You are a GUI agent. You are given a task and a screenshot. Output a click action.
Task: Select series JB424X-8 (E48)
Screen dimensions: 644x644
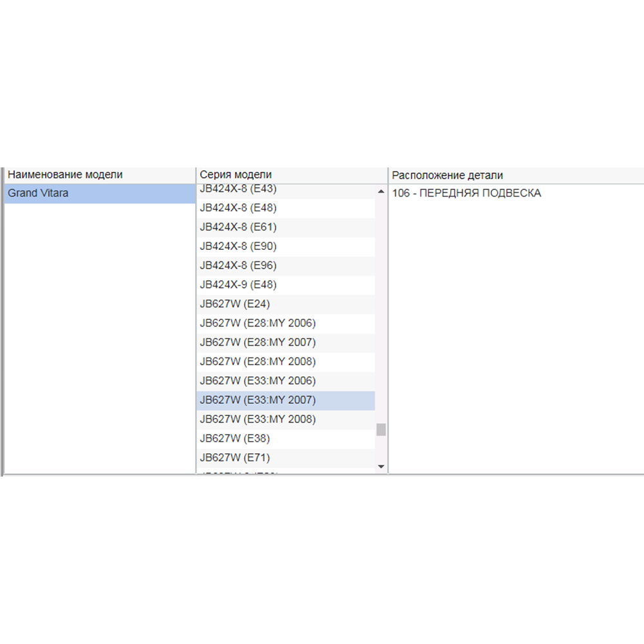coord(238,208)
